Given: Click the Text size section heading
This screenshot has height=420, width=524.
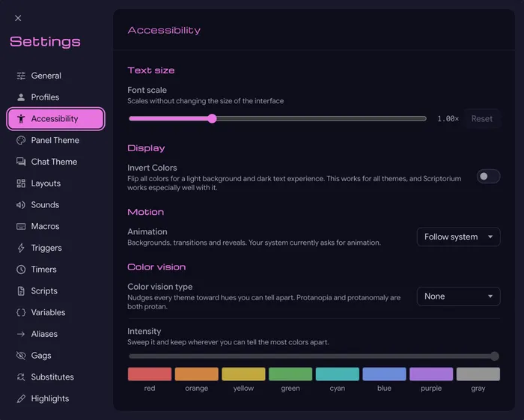Looking at the screenshot, I should (x=151, y=70).
